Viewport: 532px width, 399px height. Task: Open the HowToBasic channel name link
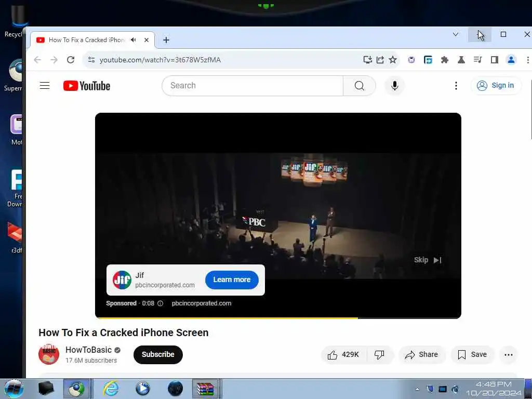(88, 350)
